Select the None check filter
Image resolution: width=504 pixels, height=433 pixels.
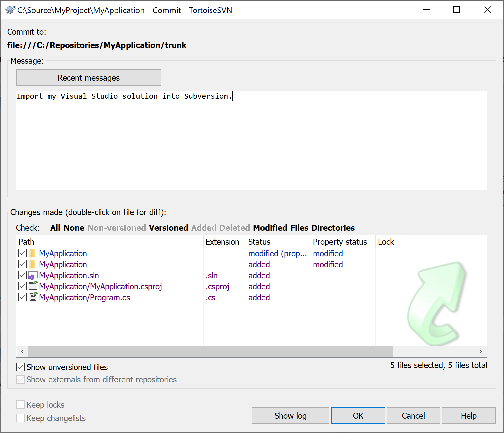click(x=75, y=228)
